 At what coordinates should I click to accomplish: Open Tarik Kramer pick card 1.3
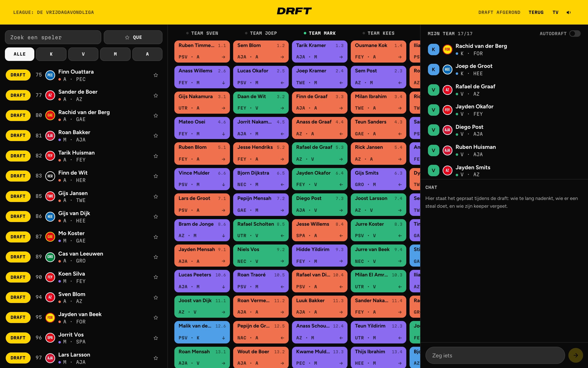coord(320,51)
